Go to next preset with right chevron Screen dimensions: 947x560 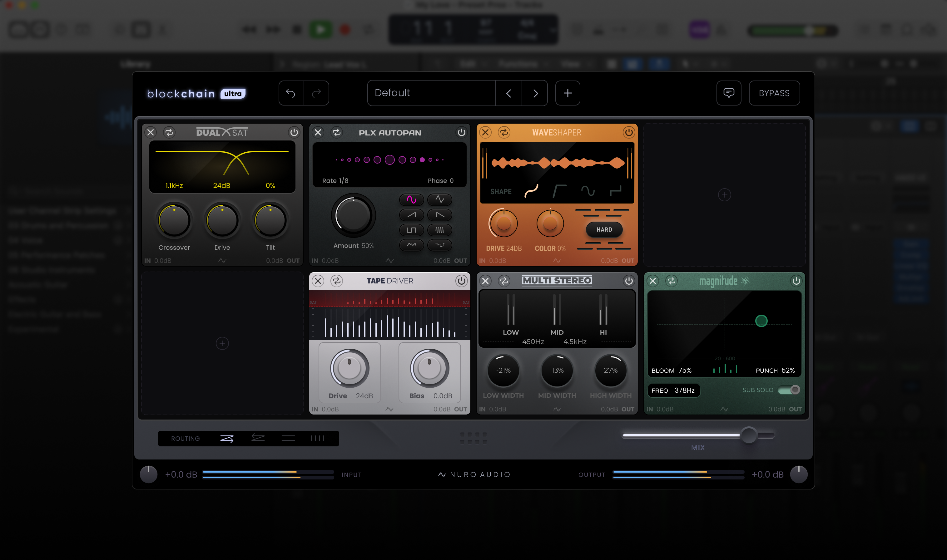pyautogui.click(x=535, y=93)
